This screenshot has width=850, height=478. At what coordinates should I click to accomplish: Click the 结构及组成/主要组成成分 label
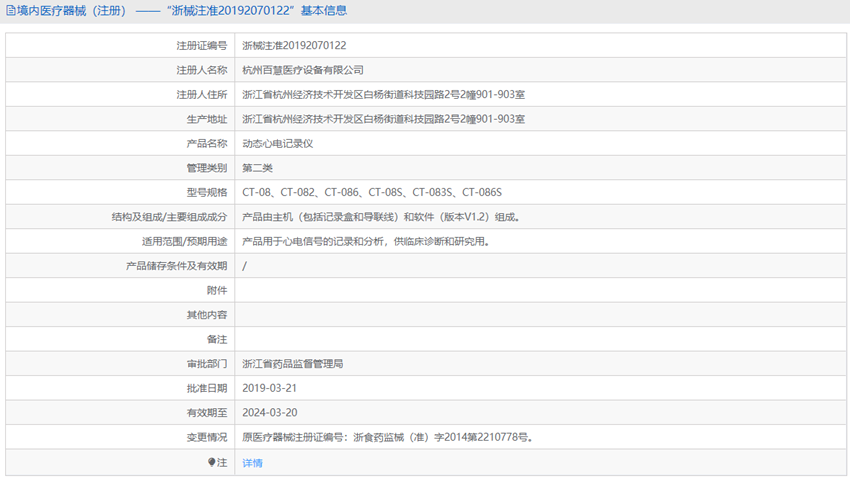click(169, 217)
